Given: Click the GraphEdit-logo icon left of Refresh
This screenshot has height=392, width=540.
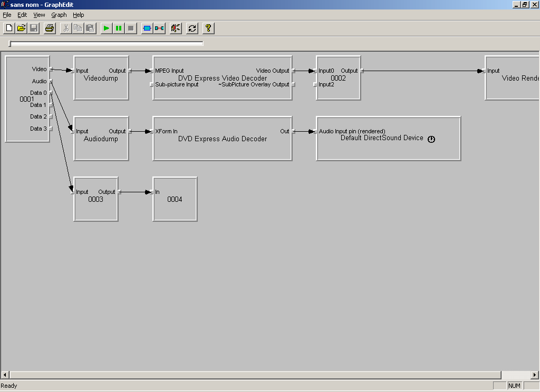Looking at the screenshot, I should (x=176, y=28).
